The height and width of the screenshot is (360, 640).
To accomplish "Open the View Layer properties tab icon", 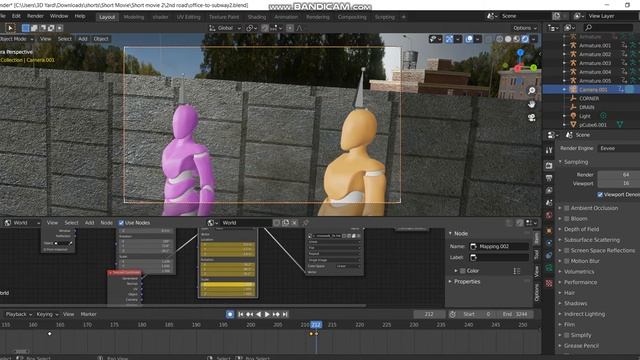I will [x=549, y=191].
